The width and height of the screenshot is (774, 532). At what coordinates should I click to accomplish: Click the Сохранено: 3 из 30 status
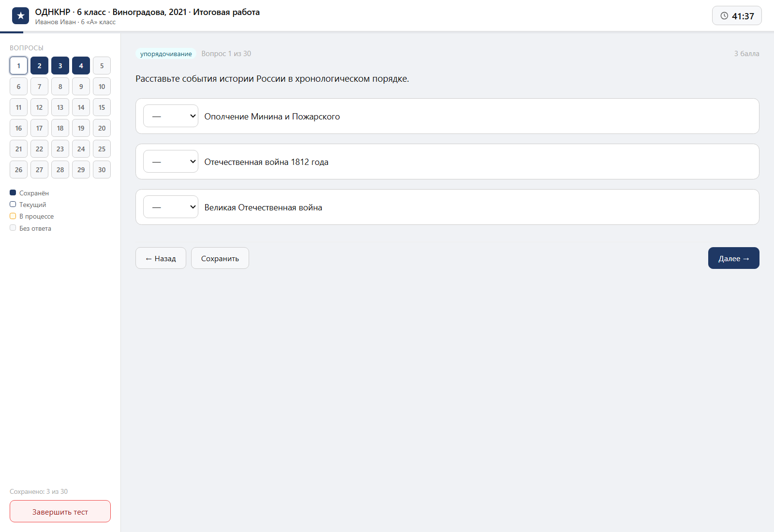coord(39,491)
